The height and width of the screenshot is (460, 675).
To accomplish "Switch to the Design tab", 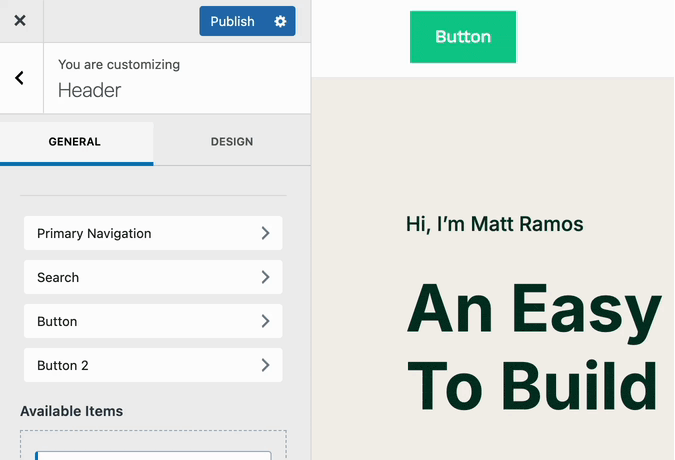I will [x=231, y=142].
